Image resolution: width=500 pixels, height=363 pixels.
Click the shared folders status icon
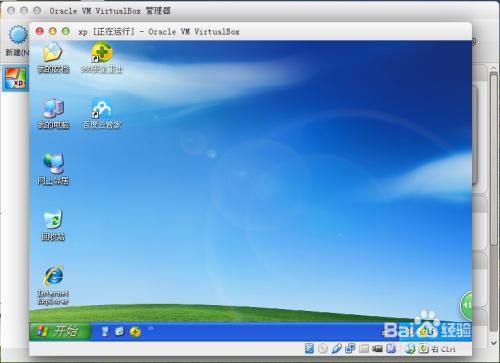click(x=364, y=349)
